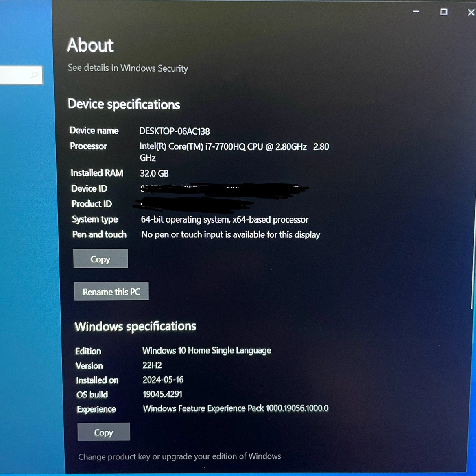Click the Experience label

click(x=96, y=409)
